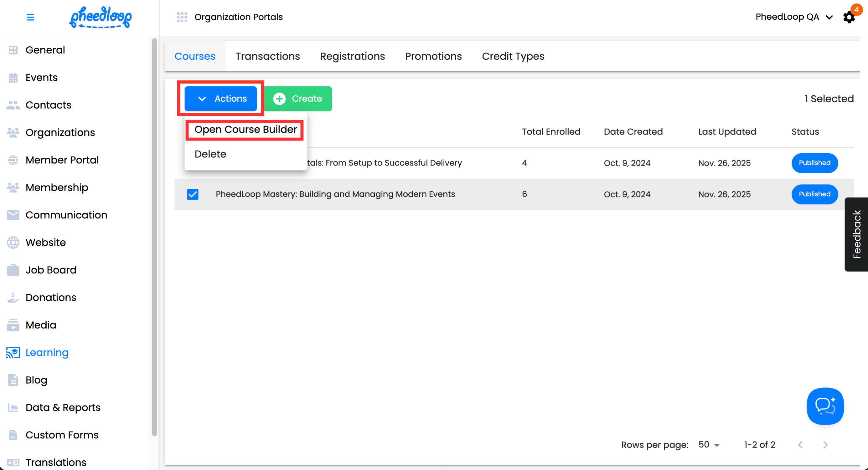Click the Job Board briefcase icon
868x470 pixels.
(13, 270)
